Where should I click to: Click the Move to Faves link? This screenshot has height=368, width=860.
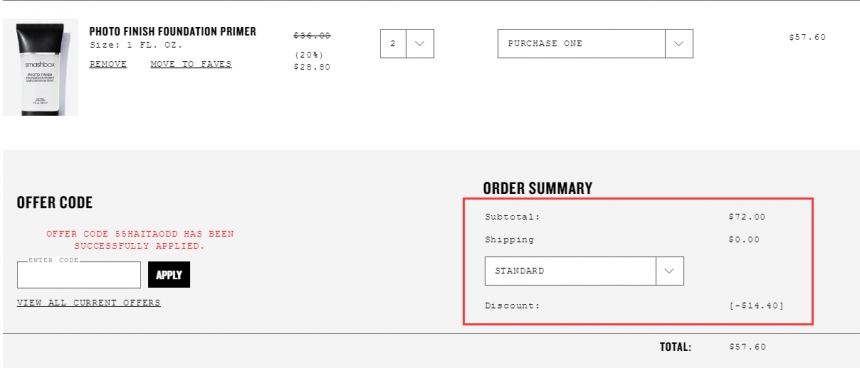191,64
